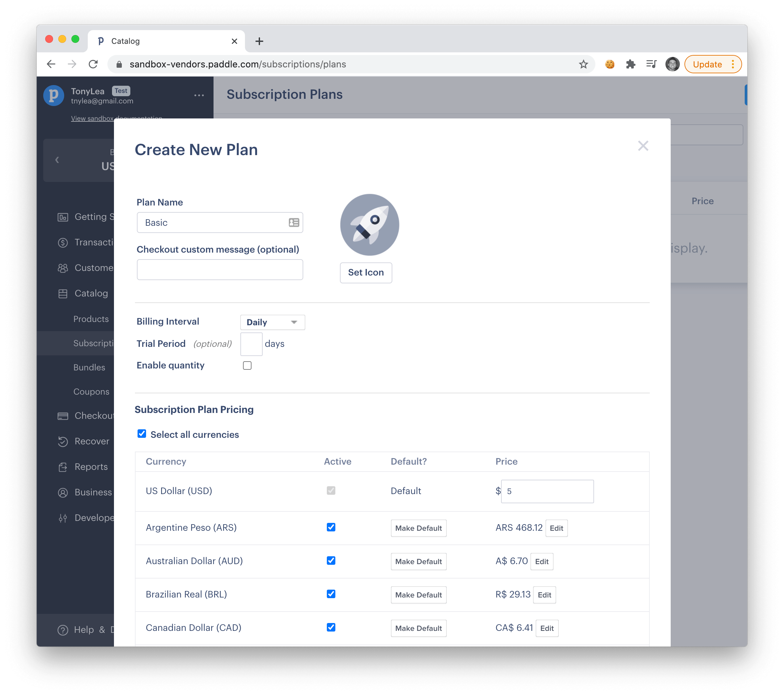784x695 pixels.
Task: Enable quantity for the plan
Action: click(247, 365)
